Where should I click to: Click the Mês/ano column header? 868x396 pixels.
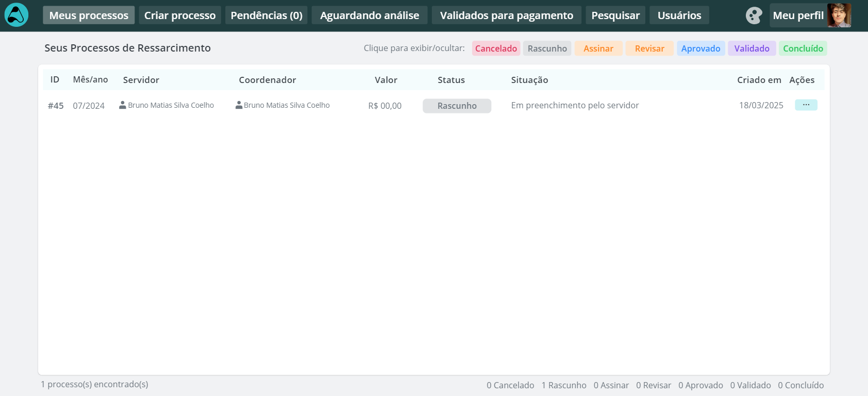(90, 80)
